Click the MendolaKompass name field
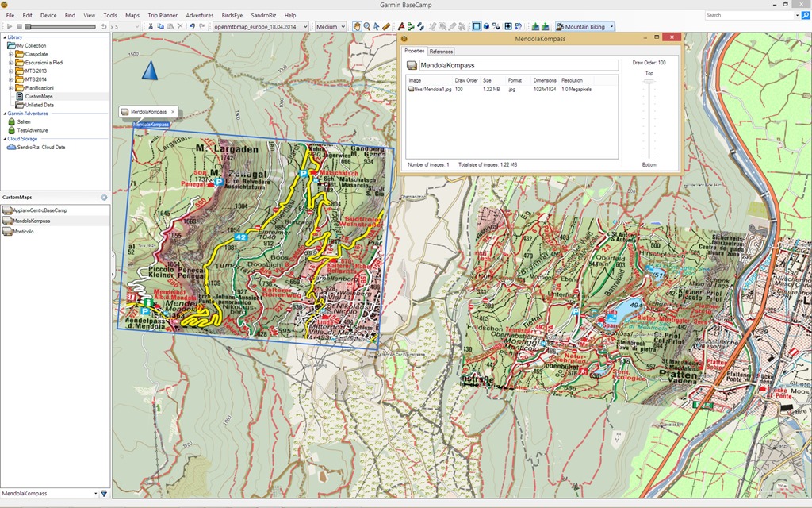This screenshot has width=812, height=508. pos(519,65)
